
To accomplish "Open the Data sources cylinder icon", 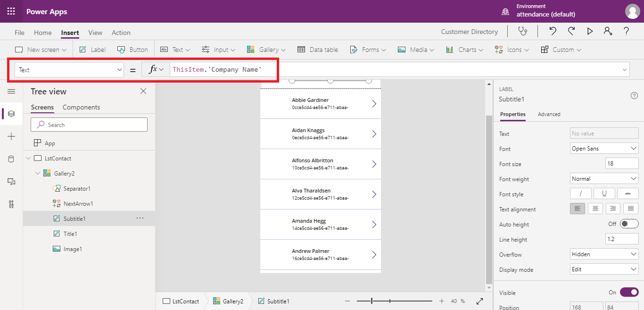I will 11,159.
